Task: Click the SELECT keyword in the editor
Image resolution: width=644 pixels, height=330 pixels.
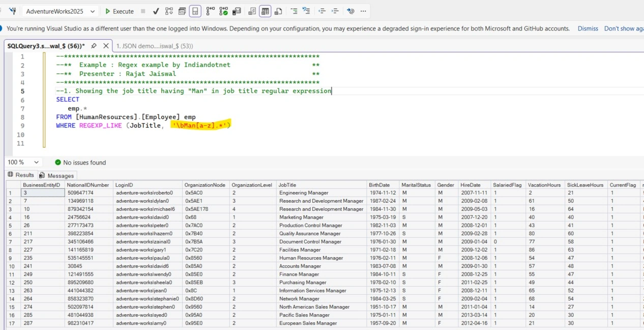Action: pos(68,100)
